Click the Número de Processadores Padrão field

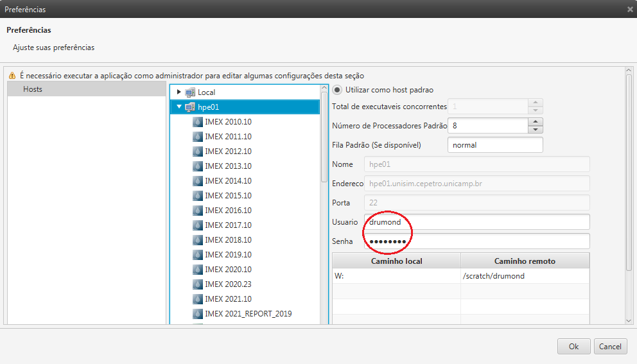click(488, 126)
